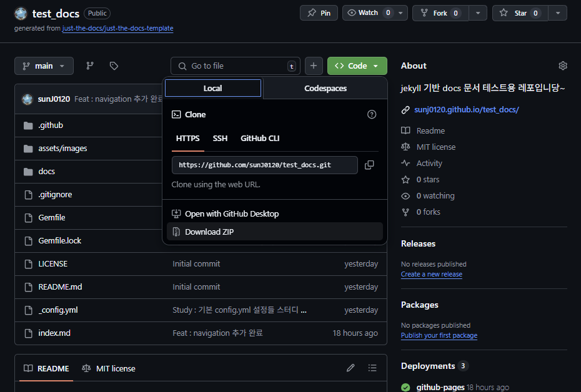Click Publish your first package link

pyautogui.click(x=439, y=335)
